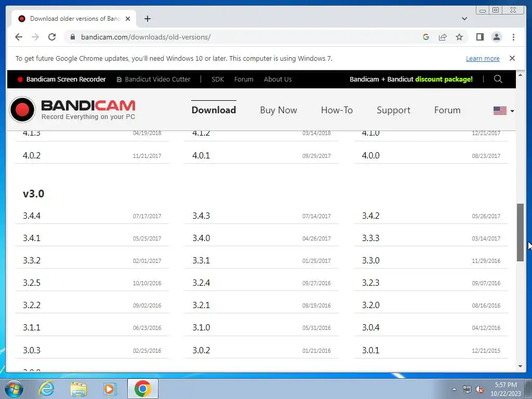This screenshot has height=399, width=532.
Task: Download version 3.2.1
Action: [x=261, y=305]
